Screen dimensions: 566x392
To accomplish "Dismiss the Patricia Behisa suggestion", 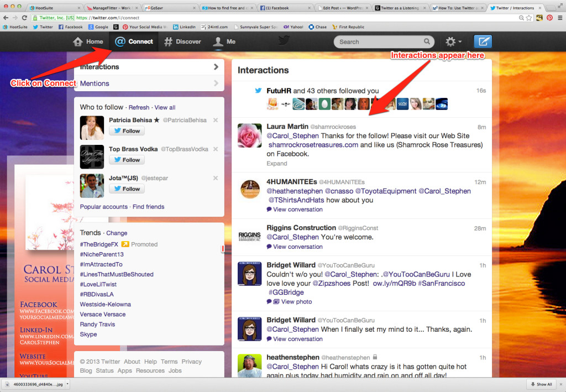I will (216, 120).
